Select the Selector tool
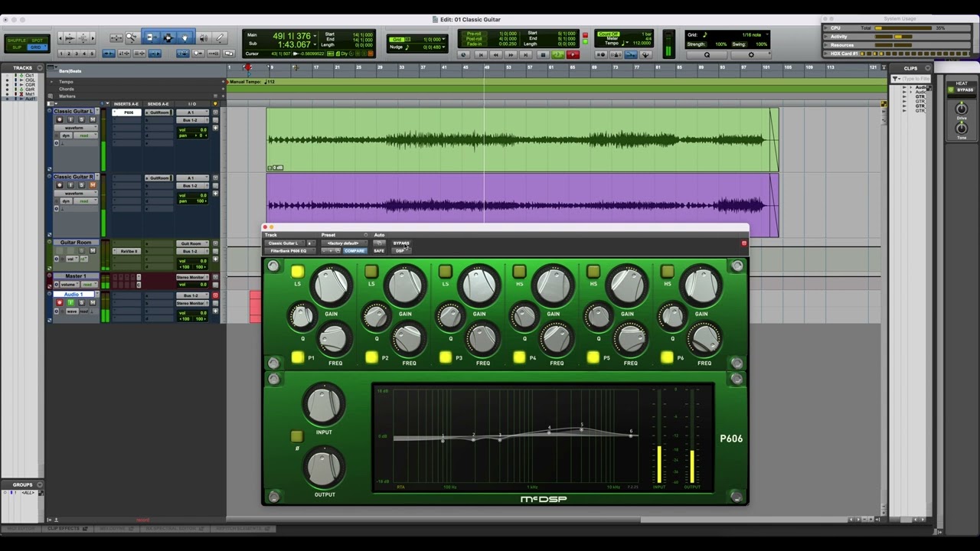 168,37
